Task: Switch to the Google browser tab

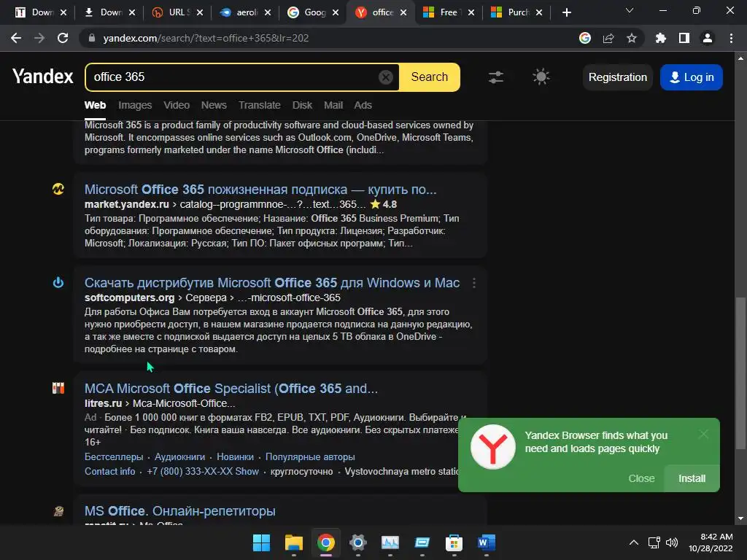Action: 313,12
